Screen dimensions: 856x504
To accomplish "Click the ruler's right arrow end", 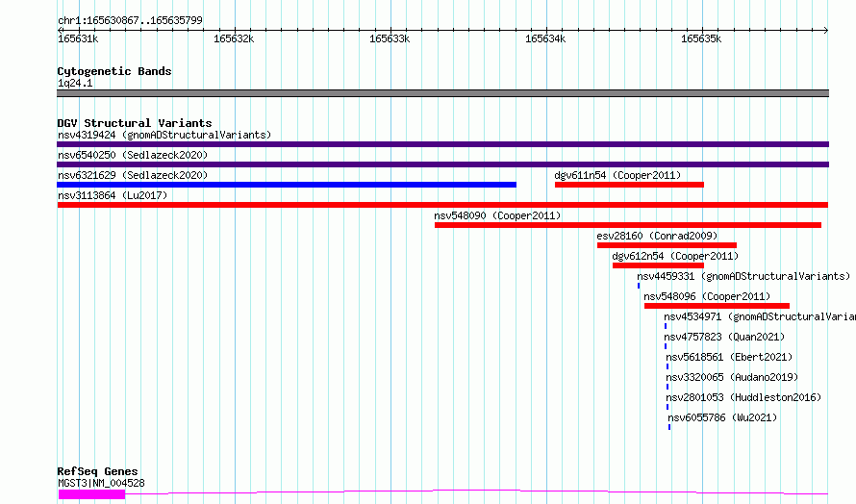I will (x=826, y=30).
